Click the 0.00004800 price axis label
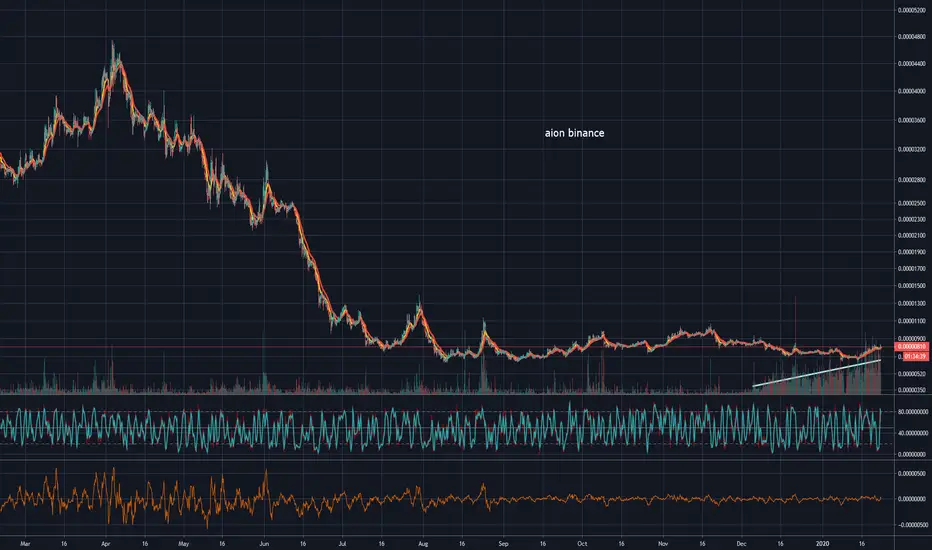Viewport: 932px width, 550px height. pyautogui.click(x=912, y=37)
